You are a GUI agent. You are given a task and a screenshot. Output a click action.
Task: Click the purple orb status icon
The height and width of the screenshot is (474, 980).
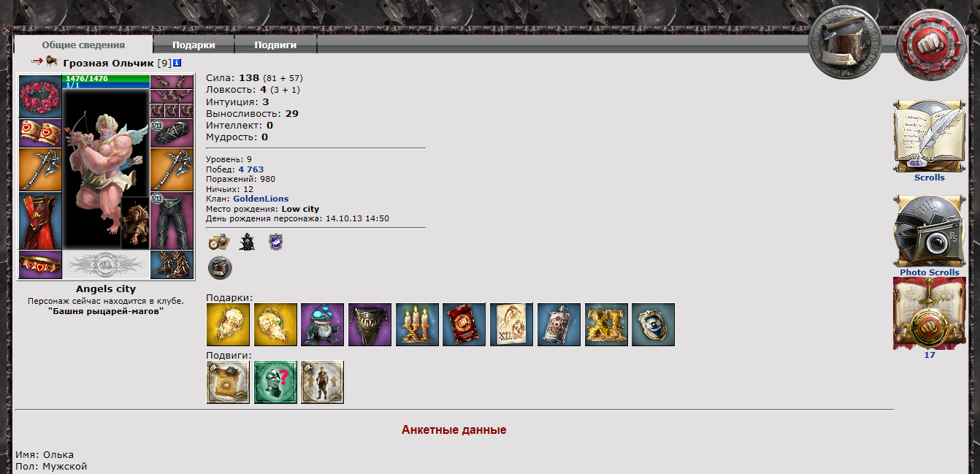pos(275,242)
